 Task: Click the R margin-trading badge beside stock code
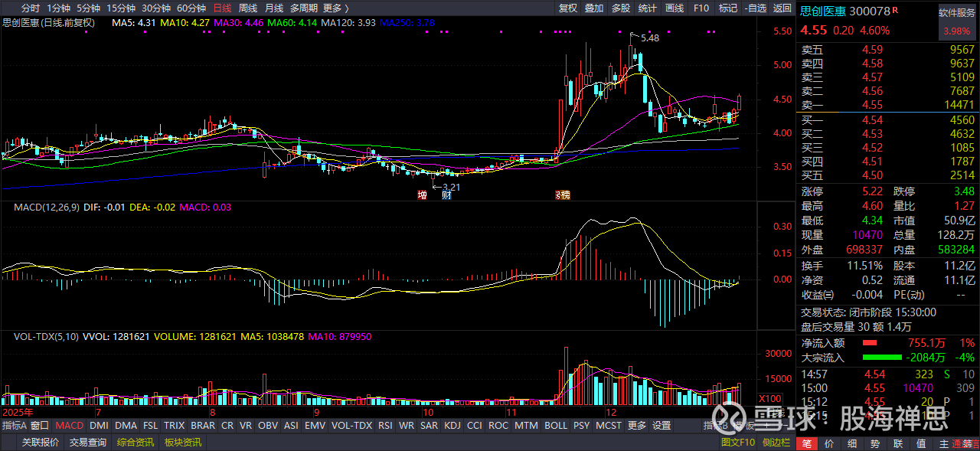[x=896, y=9]
